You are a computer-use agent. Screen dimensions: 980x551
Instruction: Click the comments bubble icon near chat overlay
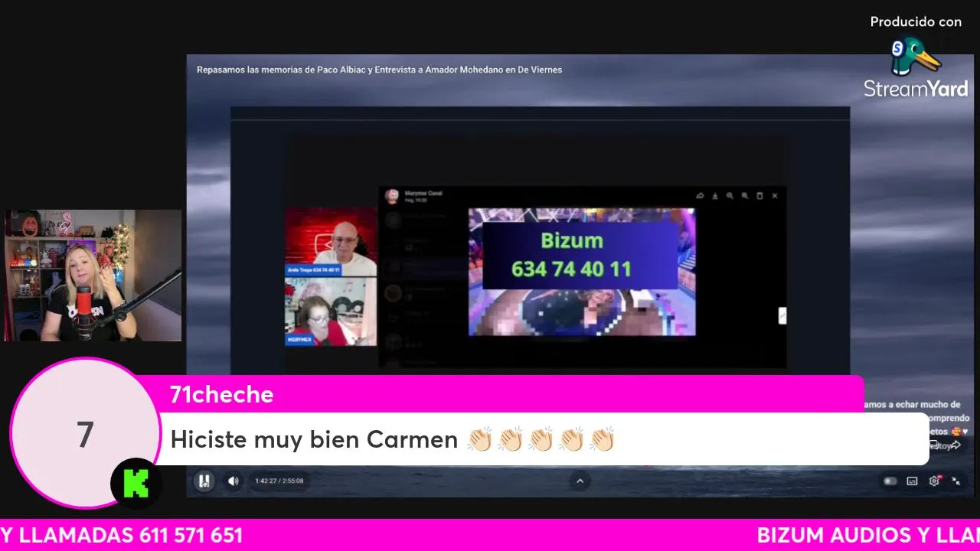[935, 445]
